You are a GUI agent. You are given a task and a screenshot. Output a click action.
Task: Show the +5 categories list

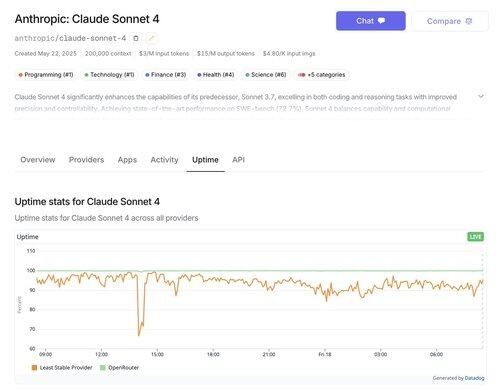click(321, 75)
